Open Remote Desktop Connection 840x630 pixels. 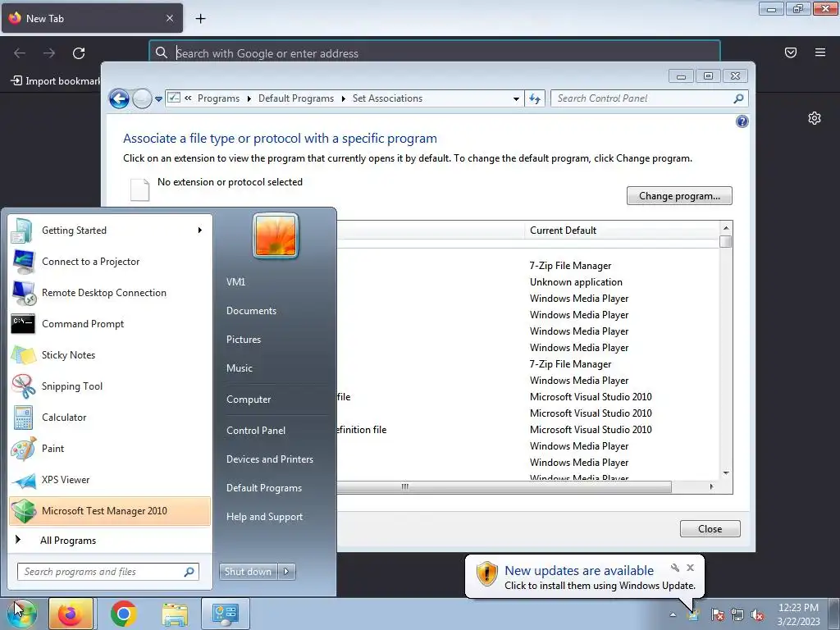point(110,293)
